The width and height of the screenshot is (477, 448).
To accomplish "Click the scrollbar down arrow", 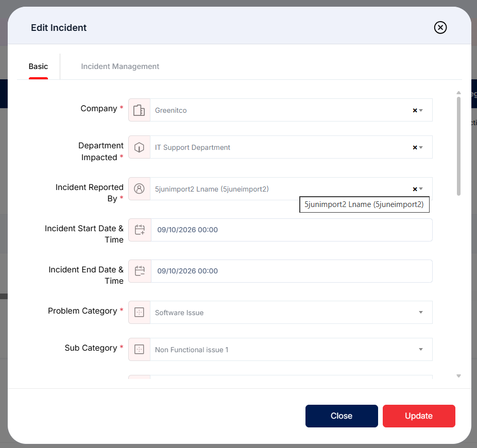I will click(458, 376).
